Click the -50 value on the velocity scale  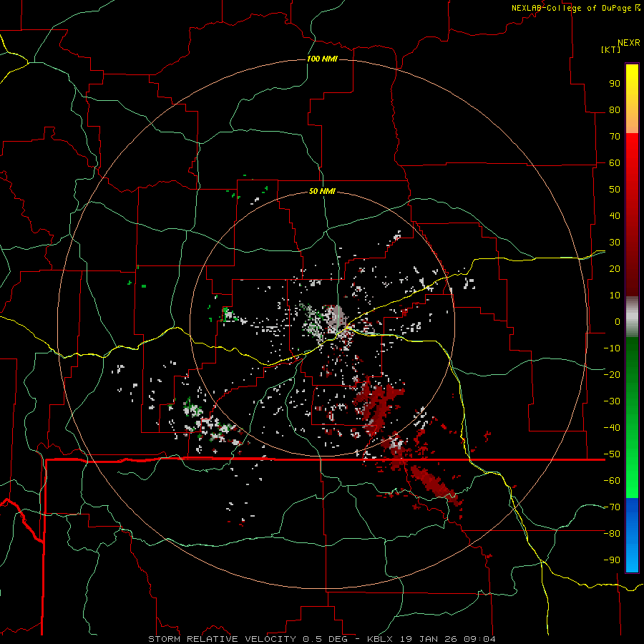pyautogui.click(x=612, y=454)
